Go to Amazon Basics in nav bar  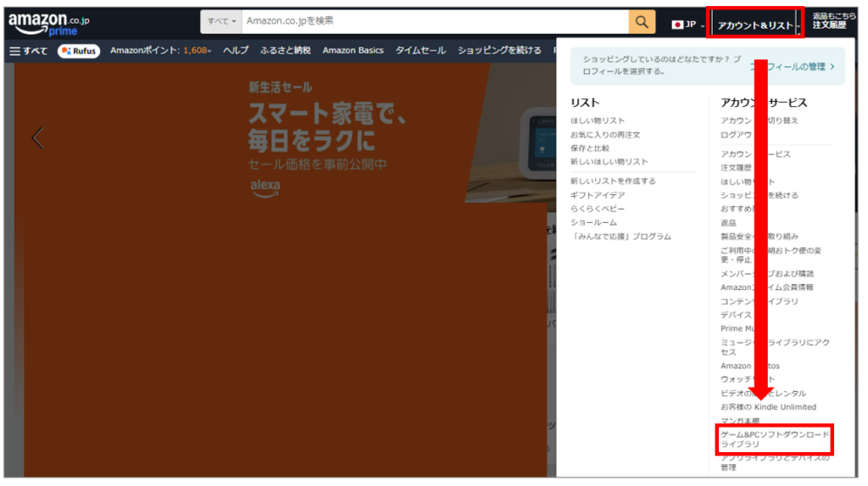click(353, 50)
